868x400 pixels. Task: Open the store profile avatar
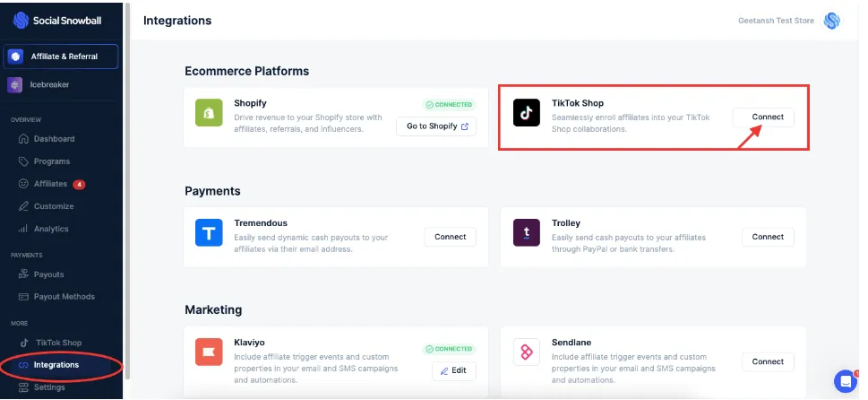[x=831, y=21]
